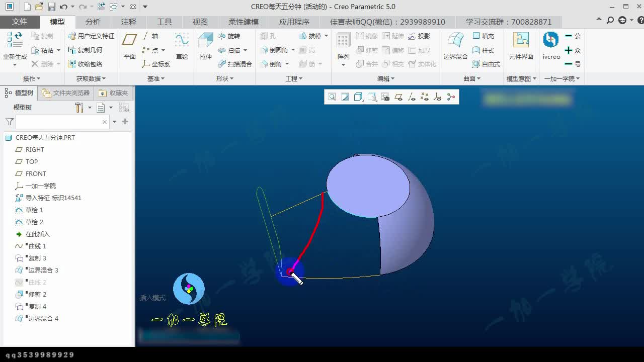
Task: Select the Project (投影) tool
Action: [x=419, y=36]
